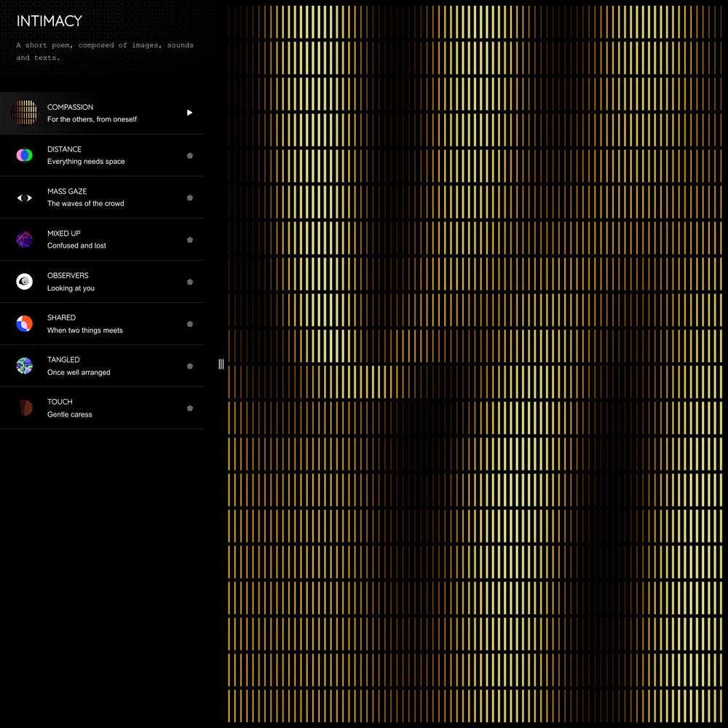The height and width of the screenshot is (728, 728).
Task: Select the COMPASSION title text
Action: 70,107
